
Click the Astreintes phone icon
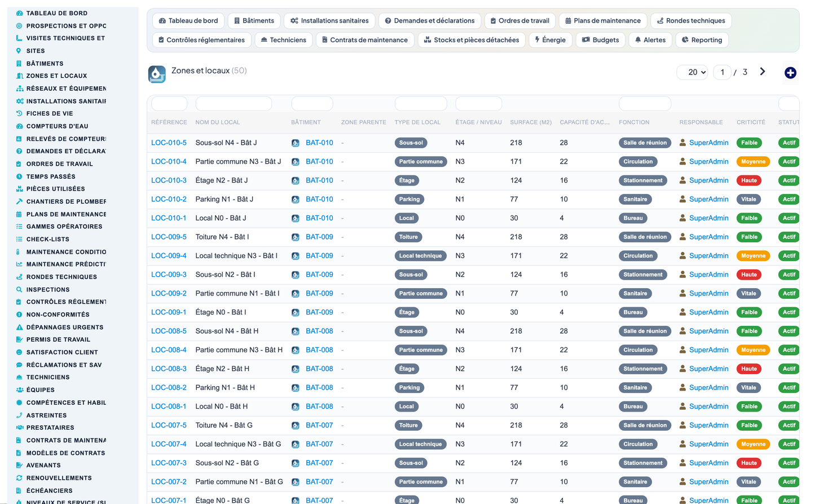tap(19, 415)
